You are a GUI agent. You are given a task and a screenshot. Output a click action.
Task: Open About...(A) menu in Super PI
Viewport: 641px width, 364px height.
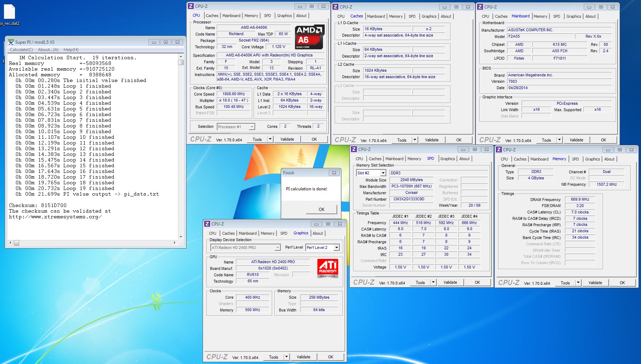point(48,50)
